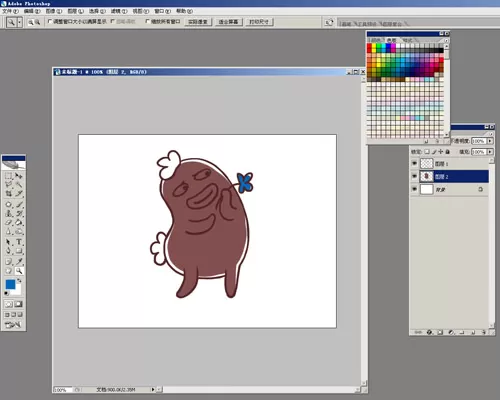Select the Healing Brush tool
The width and height of the screenshot is (500, 400).
[8, 204]
